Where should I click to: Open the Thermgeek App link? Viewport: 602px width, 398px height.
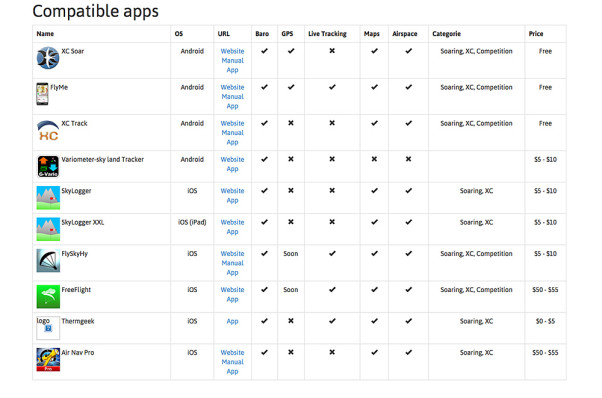232,321
